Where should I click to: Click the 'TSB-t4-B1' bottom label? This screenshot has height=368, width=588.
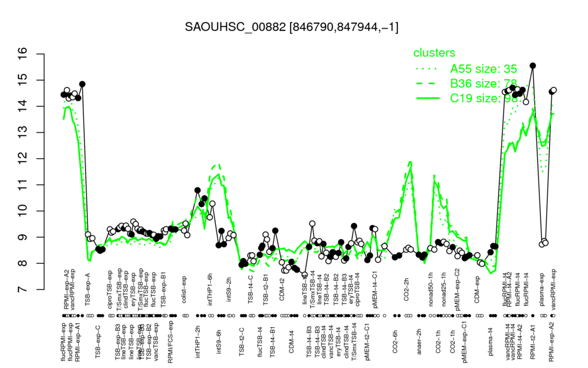[x=273, y=340]
